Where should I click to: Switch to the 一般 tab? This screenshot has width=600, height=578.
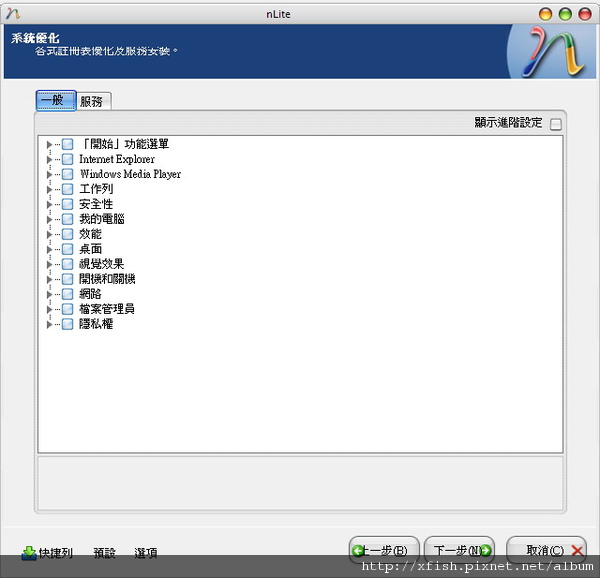pyautogui.click(x=56, y=101)
